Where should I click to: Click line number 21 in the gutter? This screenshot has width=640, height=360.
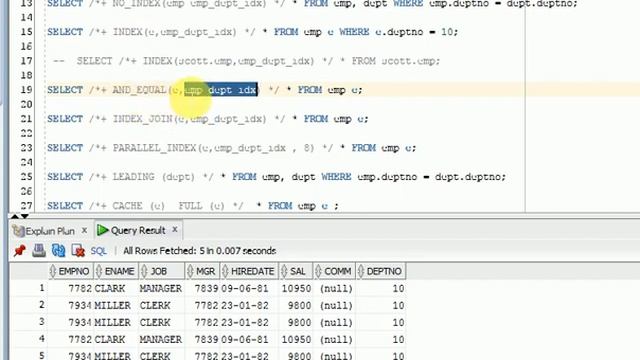(26, 119)
